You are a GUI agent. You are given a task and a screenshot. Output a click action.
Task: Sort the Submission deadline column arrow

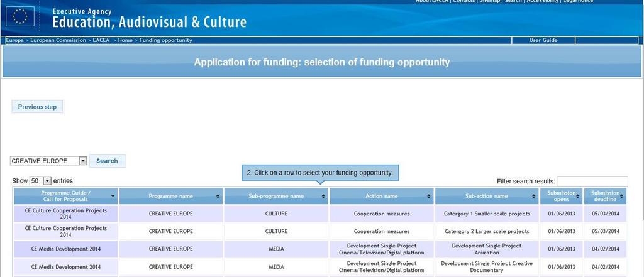[622, 197]
